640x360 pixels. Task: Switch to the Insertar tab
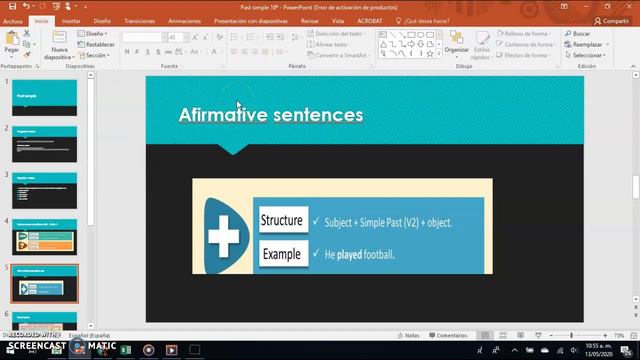[x=71, y=21]
